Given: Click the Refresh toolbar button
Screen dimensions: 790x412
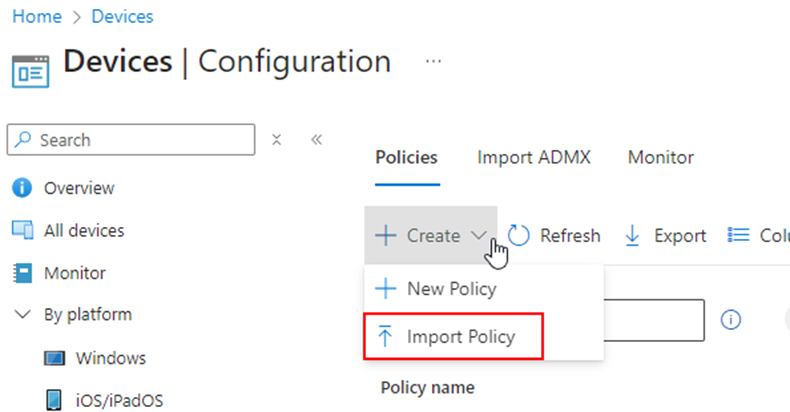Looking at the screenshot, I should [555, 236].
